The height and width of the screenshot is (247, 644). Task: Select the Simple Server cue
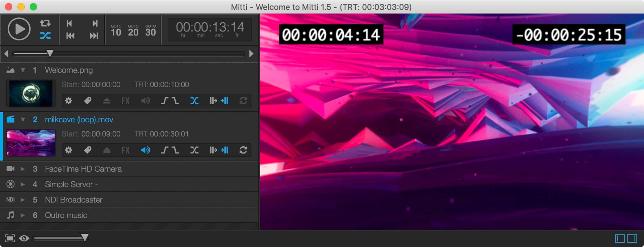pos(71,184)
